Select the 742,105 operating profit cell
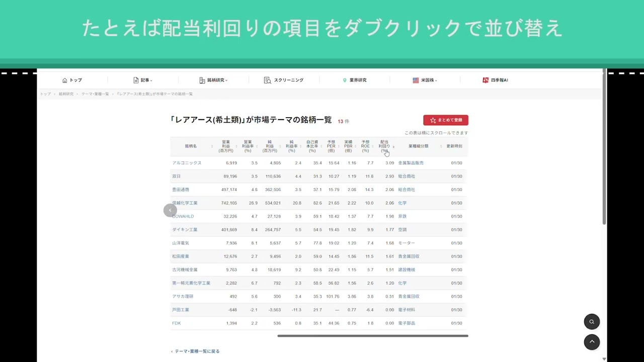Image resolution: width=644 pixels, height=362 pixels. pos(229,203)
